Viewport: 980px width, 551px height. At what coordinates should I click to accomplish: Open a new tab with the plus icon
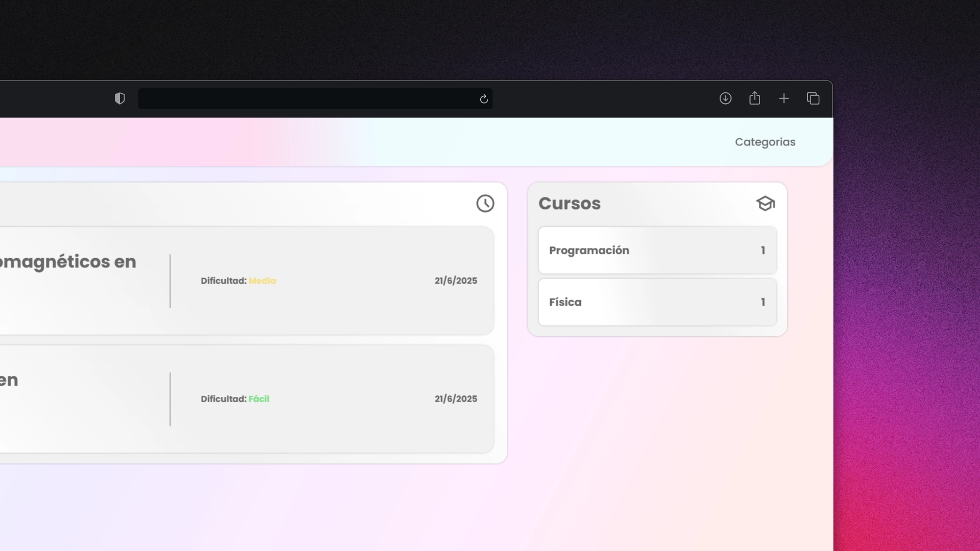(784, 98)
